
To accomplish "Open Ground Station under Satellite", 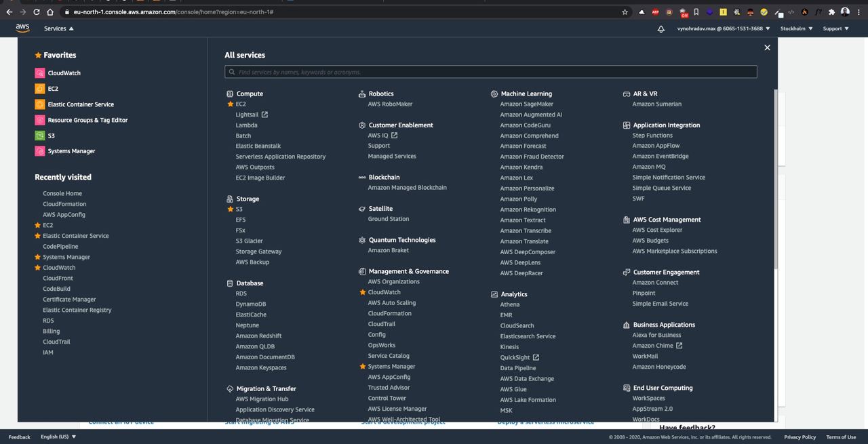I will coord(388,220).
